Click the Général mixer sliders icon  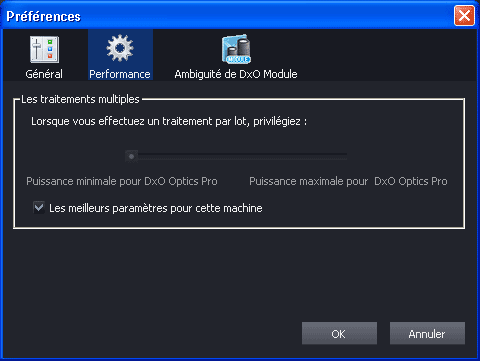[45, 50]
